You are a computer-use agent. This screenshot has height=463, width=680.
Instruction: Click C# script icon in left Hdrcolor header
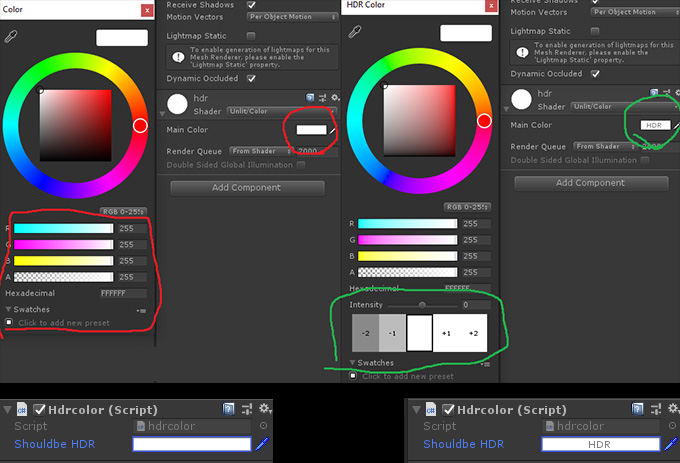[x=22, y=409]
